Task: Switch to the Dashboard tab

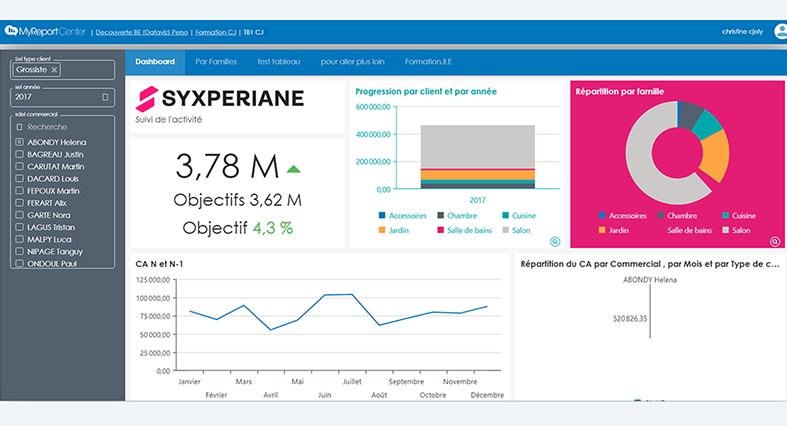Action: tap(155, 62)
